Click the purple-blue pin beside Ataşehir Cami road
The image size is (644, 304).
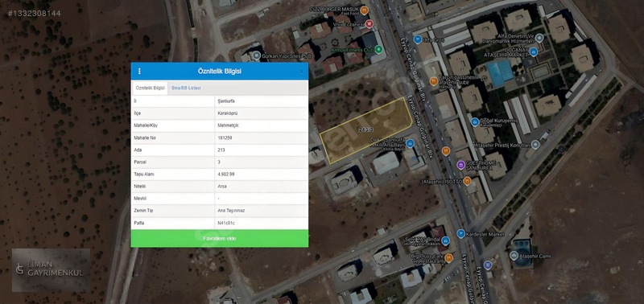pos(488,265)
